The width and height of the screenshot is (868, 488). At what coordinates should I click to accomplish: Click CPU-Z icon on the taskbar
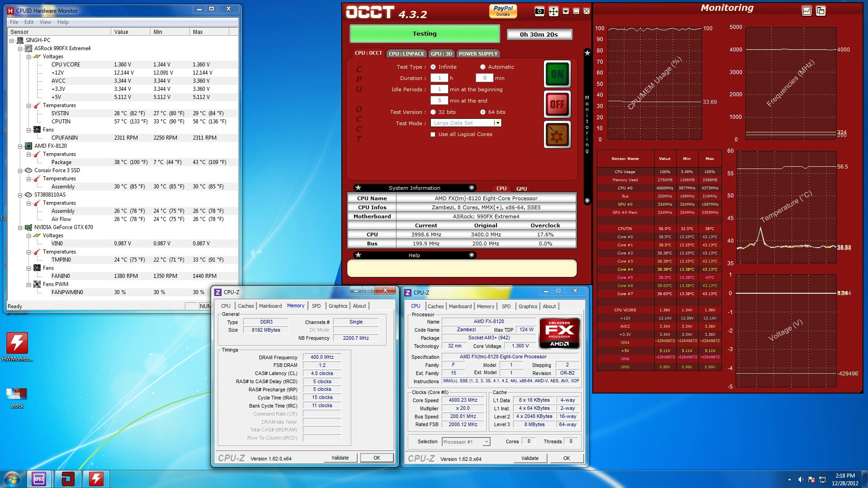[39, 479]
